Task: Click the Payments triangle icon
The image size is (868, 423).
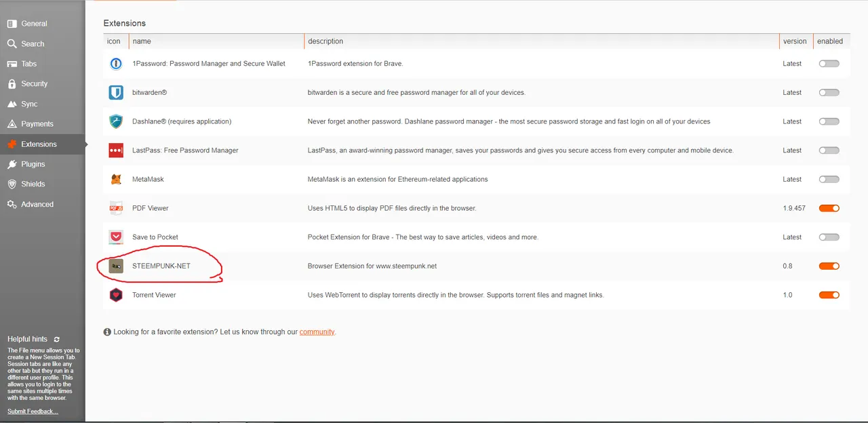Action: click(12, 124)
